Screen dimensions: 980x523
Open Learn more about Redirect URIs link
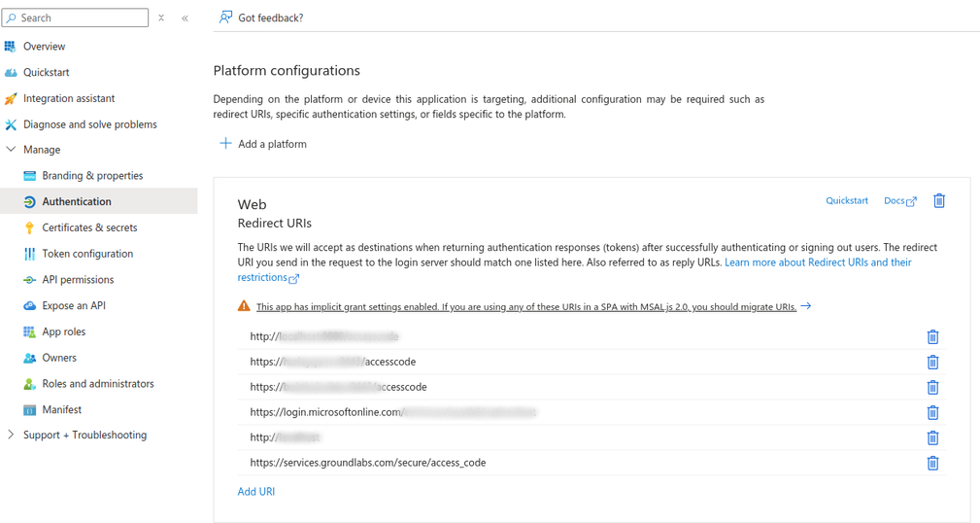(817, 262)
